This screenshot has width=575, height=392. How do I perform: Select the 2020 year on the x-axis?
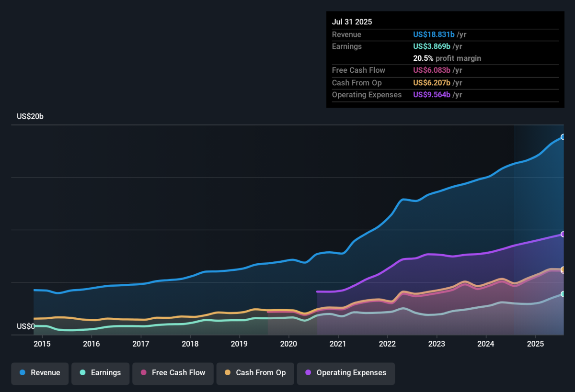288,344
